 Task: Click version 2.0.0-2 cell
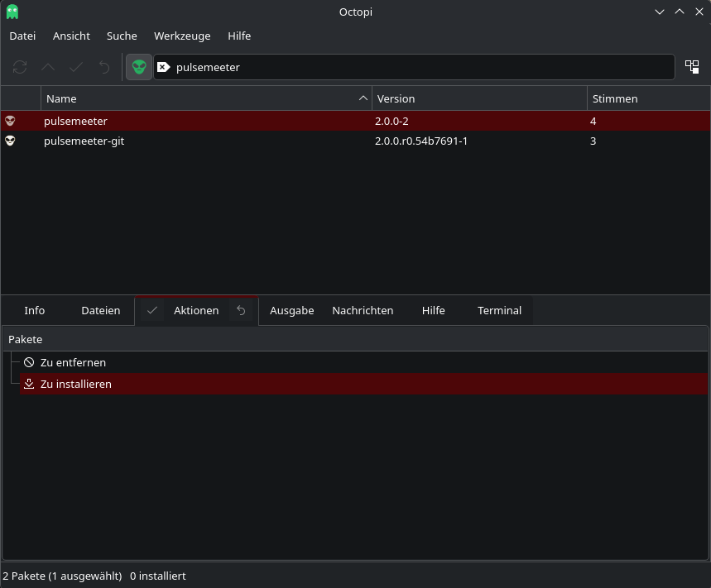pyautogui.click(x=392, y=121)
